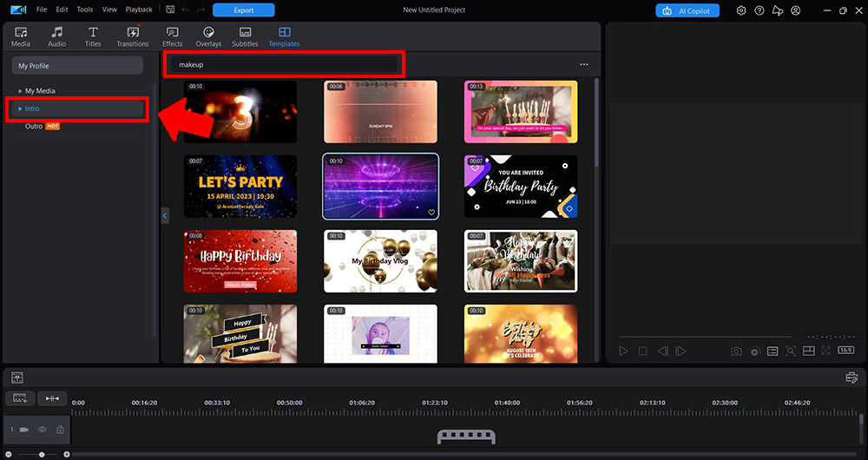
Task: Expand the Intro category
Action: coord(21,108)
